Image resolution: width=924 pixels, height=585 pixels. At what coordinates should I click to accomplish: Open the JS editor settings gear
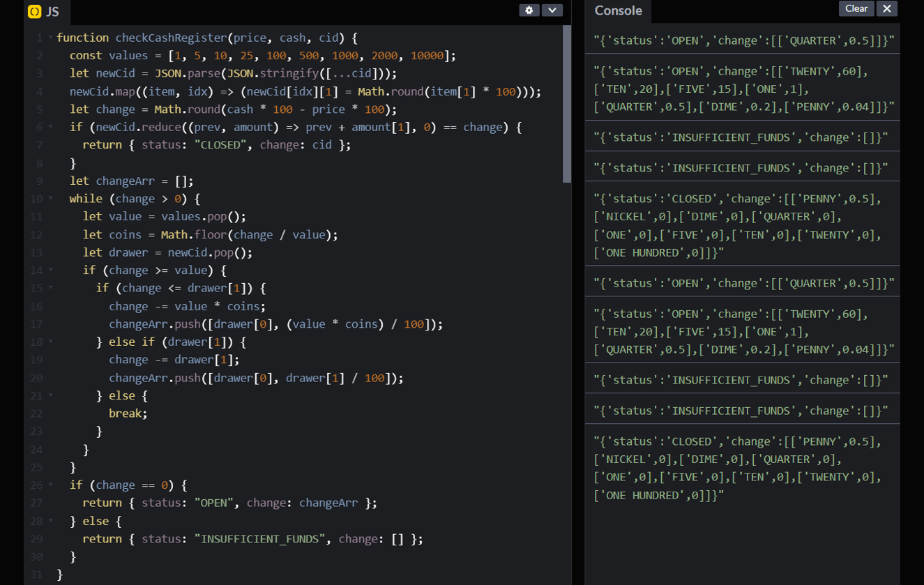pyautogui.click(x=529, y=10)
